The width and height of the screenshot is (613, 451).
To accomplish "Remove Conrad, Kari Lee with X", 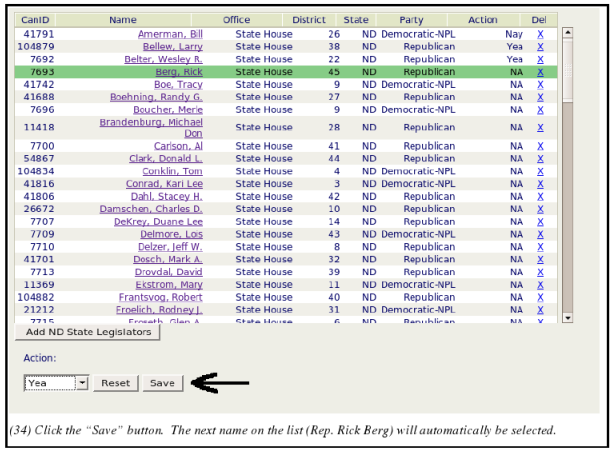I will 540,184.
